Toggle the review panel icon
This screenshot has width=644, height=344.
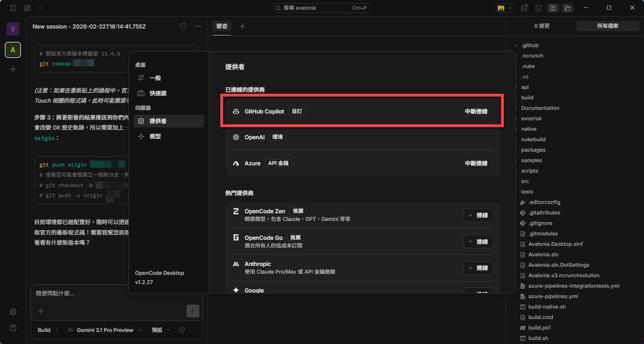pos(553,8)
